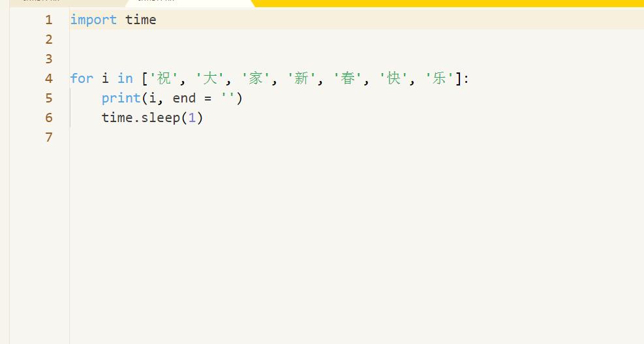Click line number 6 in the gutter
This screenshot has height=344, width=644.
[x=49, y=117]
